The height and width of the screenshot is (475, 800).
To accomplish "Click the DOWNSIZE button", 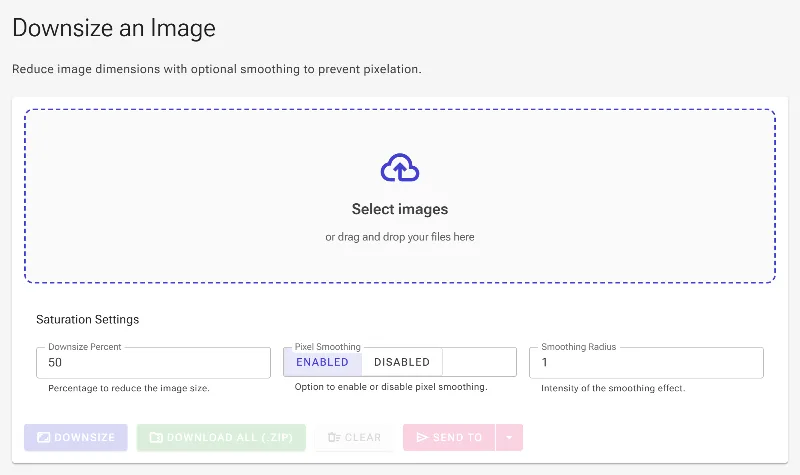I will pyautogui.click(x=76, y=437).
